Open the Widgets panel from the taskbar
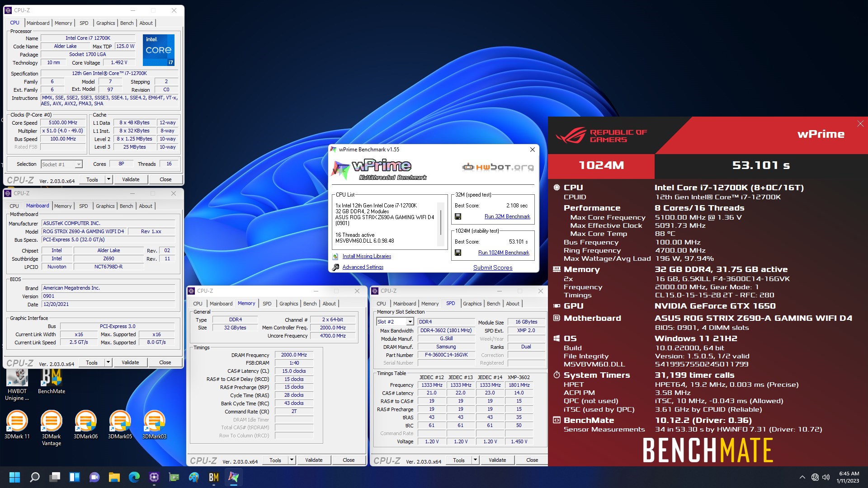 [75, 477]
